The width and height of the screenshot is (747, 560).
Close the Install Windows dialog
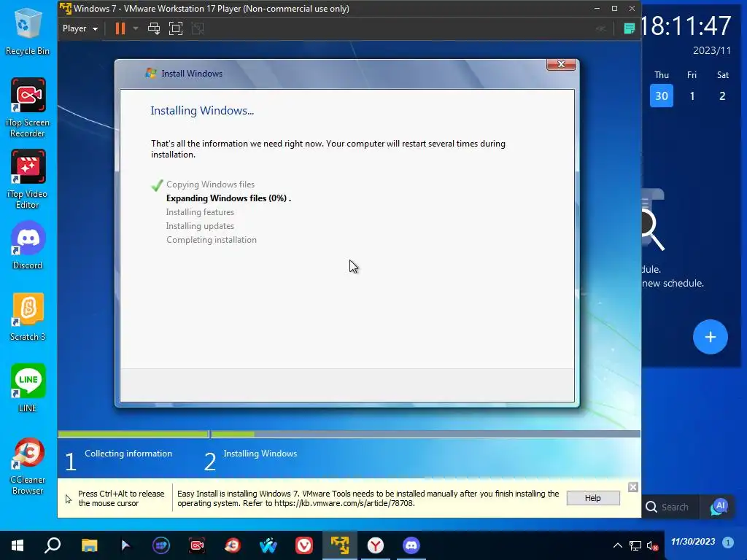561,64
